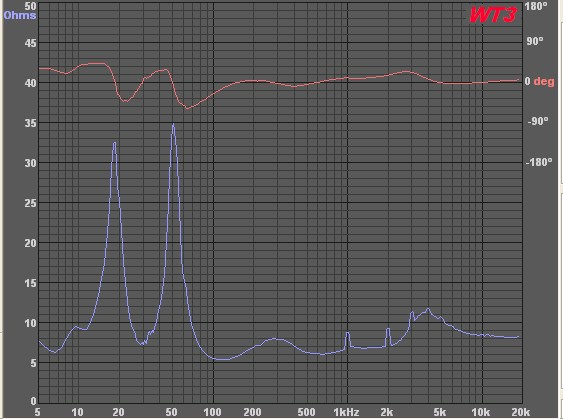Image resolution: width=563 pixels, height=419 pixels.
Task: Click the 0 ohms bottom scale label
Action: (33, 401)
